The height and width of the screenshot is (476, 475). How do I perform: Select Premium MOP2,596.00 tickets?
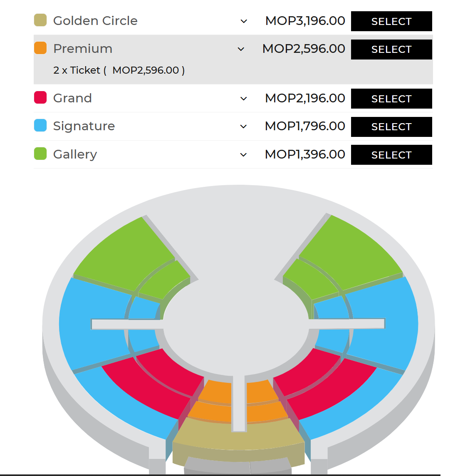[x=391, y=49]
